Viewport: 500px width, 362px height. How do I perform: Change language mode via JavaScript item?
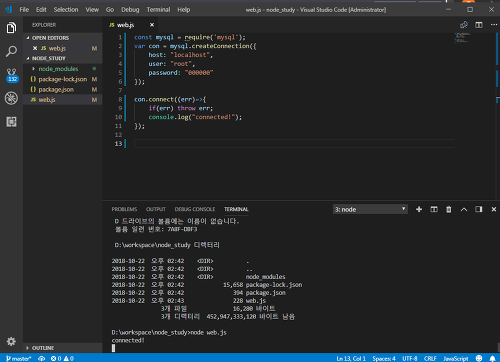(x=456, y=358)
